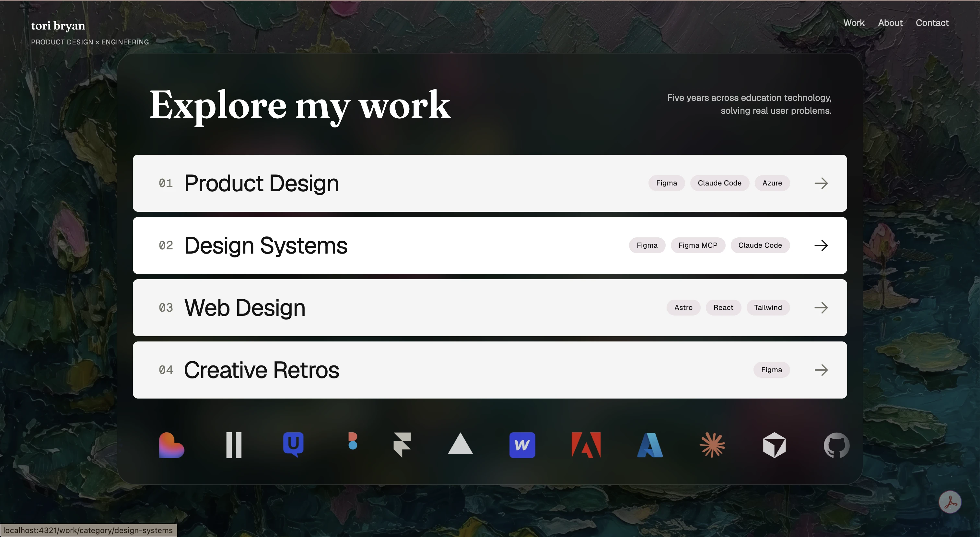Click the GitHub octocat logo

click(836, 445)
